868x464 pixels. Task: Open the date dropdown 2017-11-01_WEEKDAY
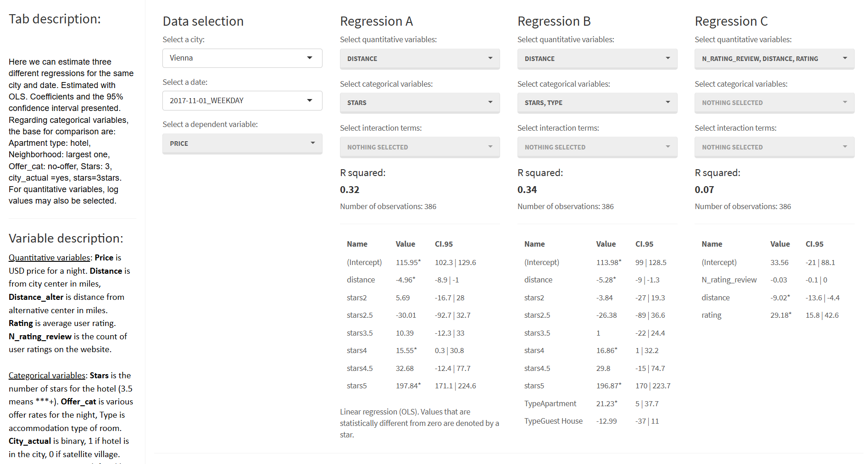coord(242,101)
